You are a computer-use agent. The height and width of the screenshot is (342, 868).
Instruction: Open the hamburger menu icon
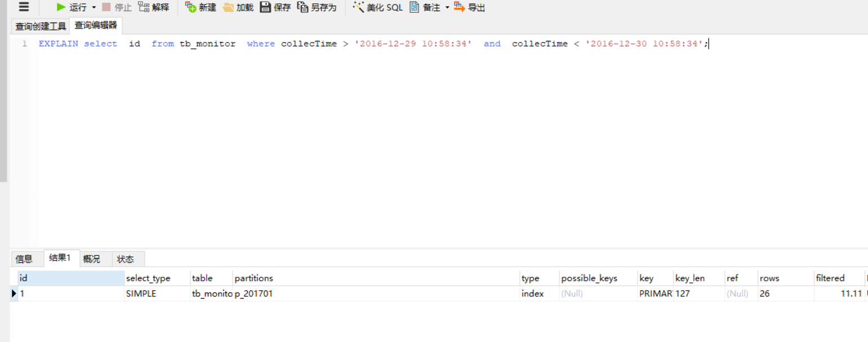23,7
